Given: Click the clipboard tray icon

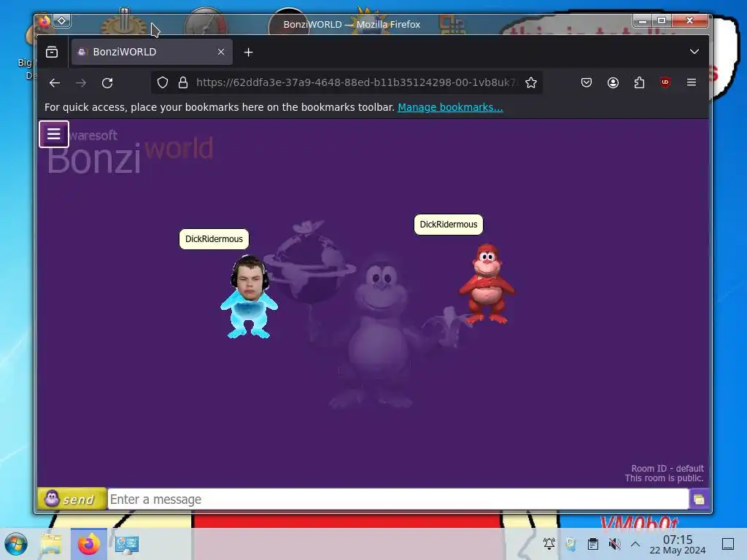Looking at the screenshot, I should click(592, 544).
